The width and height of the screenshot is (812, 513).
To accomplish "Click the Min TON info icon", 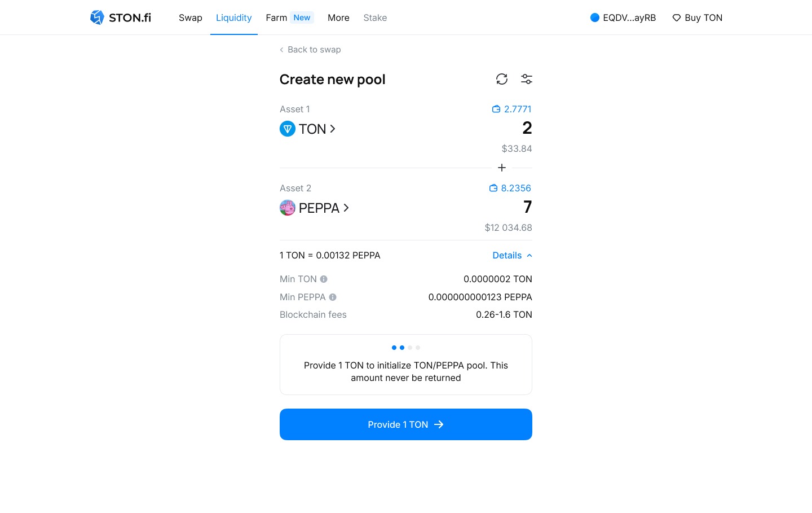I will [324, 279].
